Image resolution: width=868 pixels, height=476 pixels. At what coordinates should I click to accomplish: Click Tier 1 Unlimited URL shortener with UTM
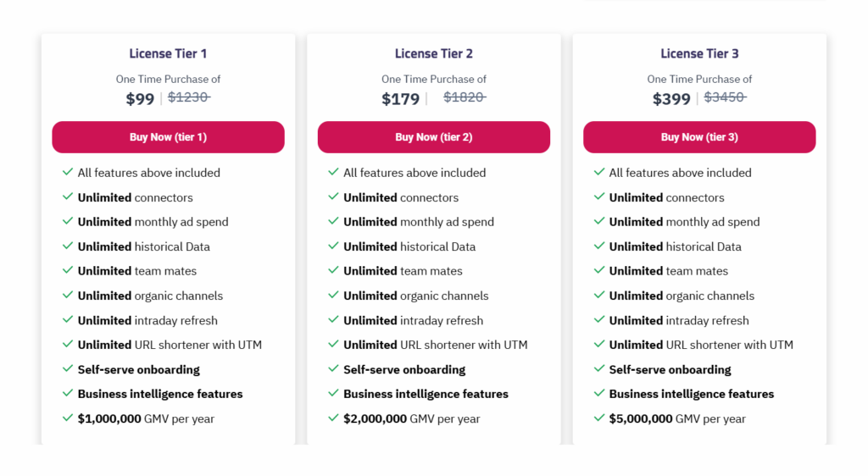click(x=170, y=345)
